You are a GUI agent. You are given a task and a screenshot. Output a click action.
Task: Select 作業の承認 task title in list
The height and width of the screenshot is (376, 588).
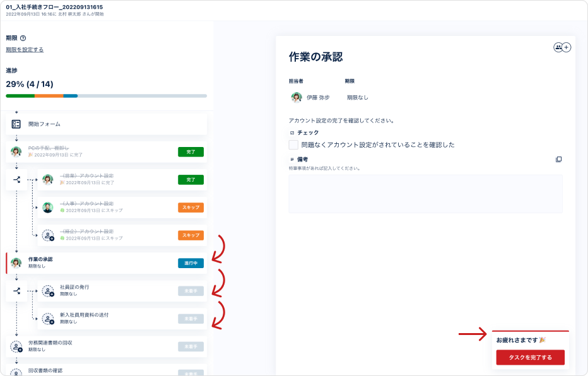[x=40, y=259]
